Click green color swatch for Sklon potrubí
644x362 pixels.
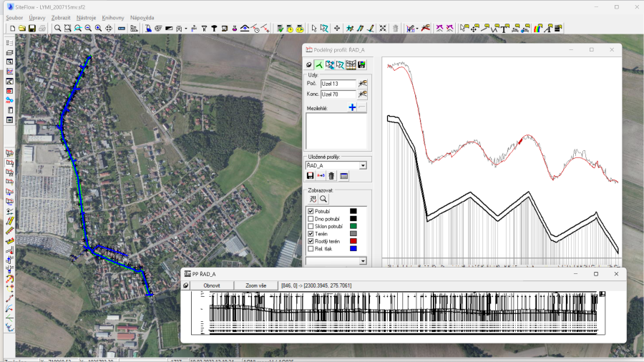pyautogui.click(x=353, y=226)
